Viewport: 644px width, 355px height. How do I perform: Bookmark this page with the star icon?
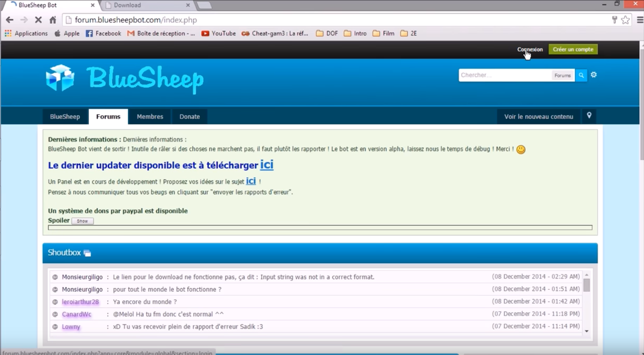626,20
